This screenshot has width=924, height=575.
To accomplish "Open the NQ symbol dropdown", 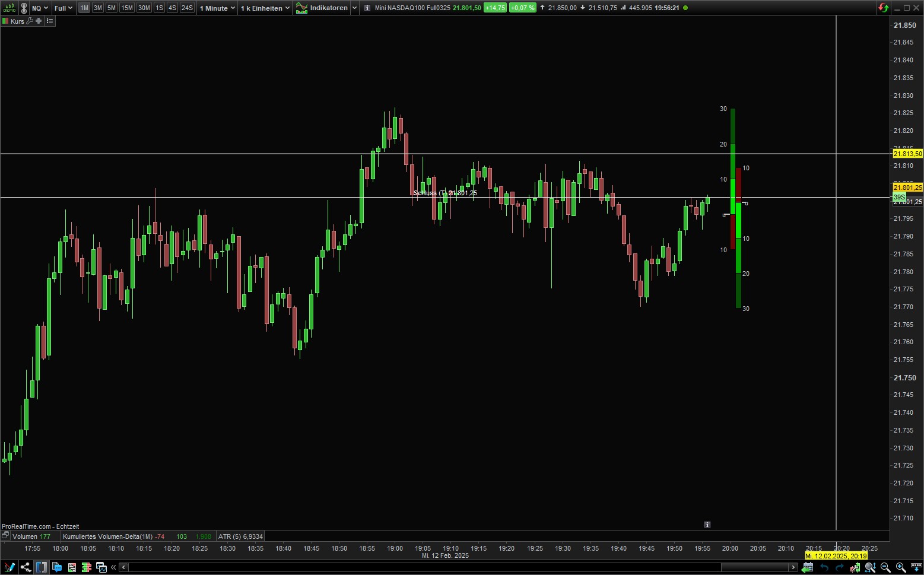I will pyautogui.click(x=40, y=8).
